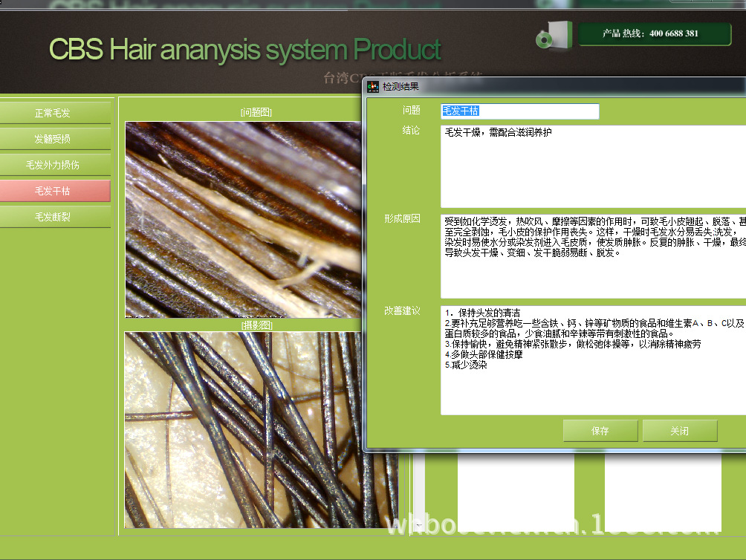Click the 问题 input field containing 毛发干枯
The width and height of the screenshot is (746, 560).
tap(519, 111)
